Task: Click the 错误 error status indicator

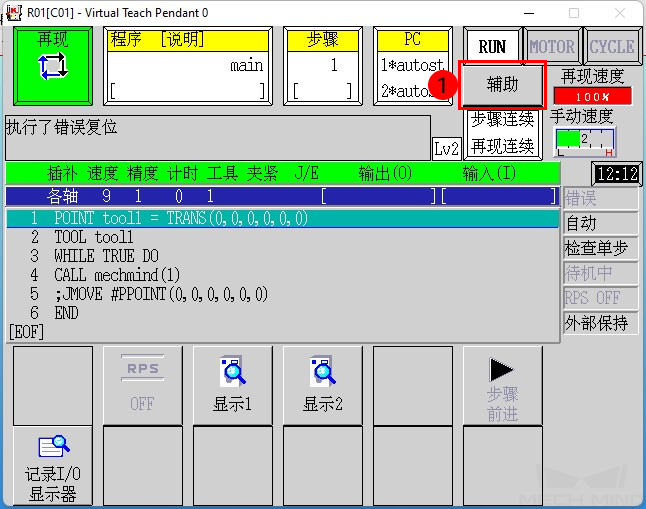Action: [600, 199]
